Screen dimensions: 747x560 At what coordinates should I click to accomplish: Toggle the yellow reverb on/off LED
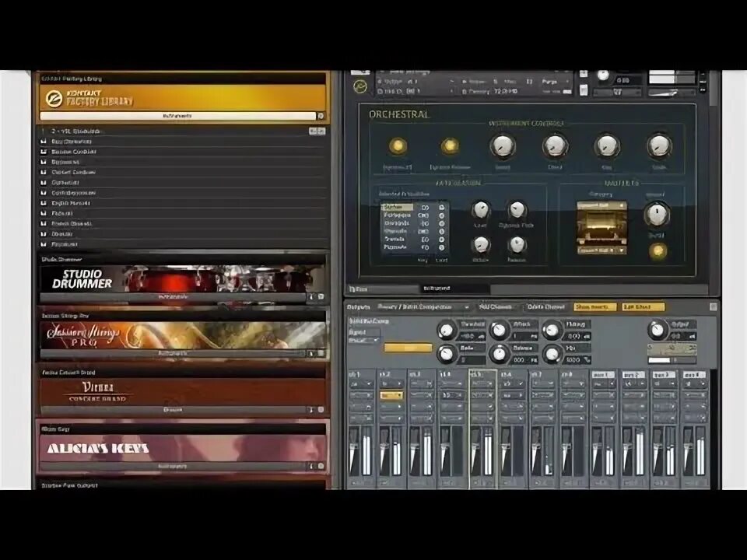point(658,251)
